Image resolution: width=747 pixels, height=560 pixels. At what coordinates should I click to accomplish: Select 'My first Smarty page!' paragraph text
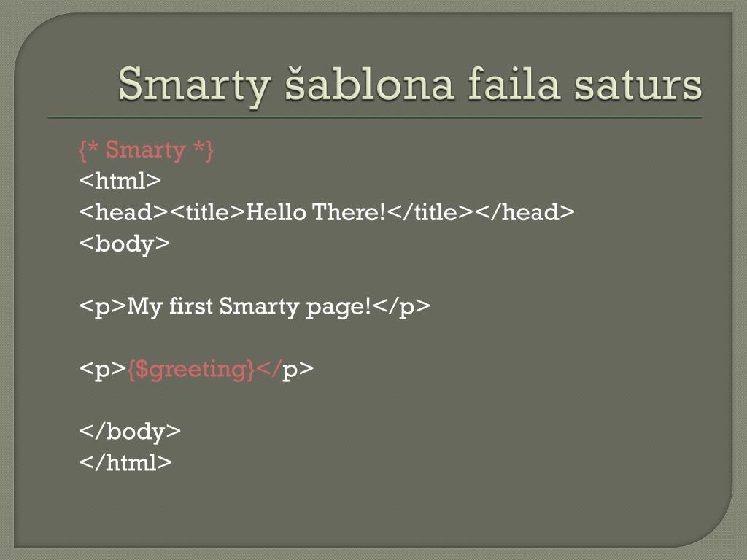(x=249, y=307)
